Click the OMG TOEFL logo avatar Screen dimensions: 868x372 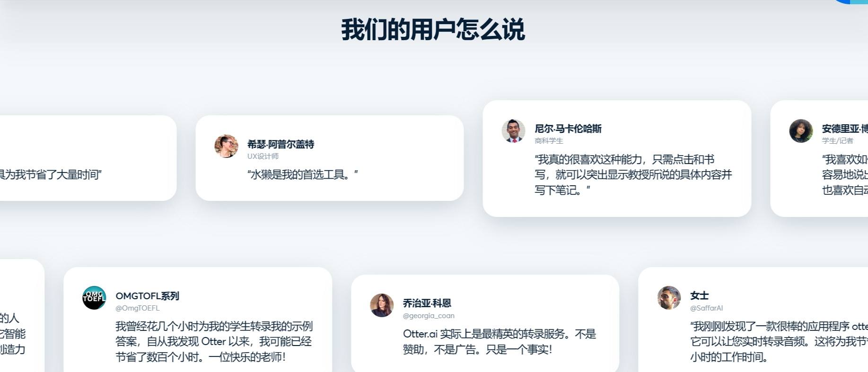(x=94, y=298)
